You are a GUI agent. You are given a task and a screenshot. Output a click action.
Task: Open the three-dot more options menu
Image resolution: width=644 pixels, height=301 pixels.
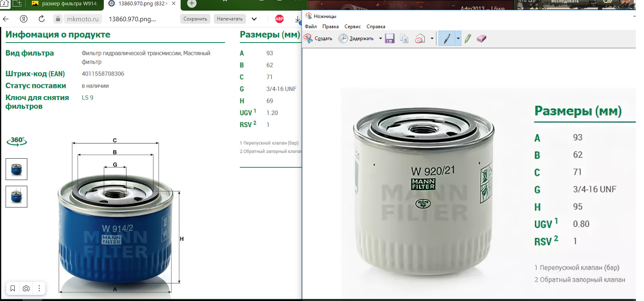point(39,288)
